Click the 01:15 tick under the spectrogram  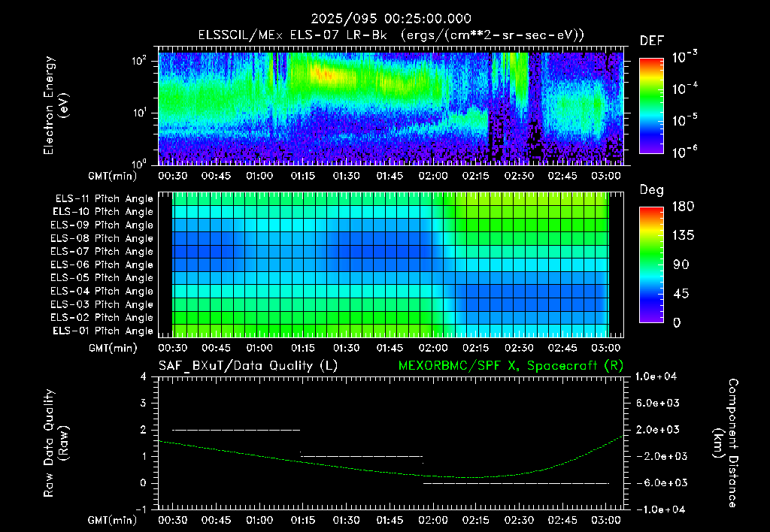coord(303,176)
